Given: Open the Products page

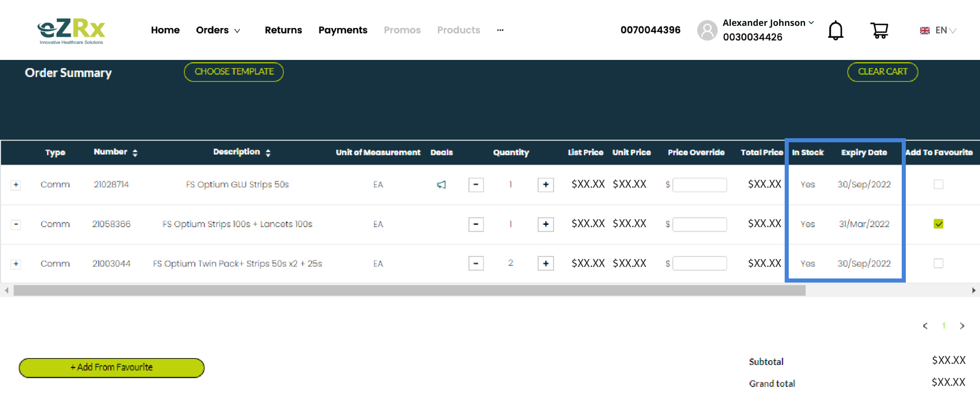Looking at the screenshot, I should pyautogui.click(x=458, y=30).
